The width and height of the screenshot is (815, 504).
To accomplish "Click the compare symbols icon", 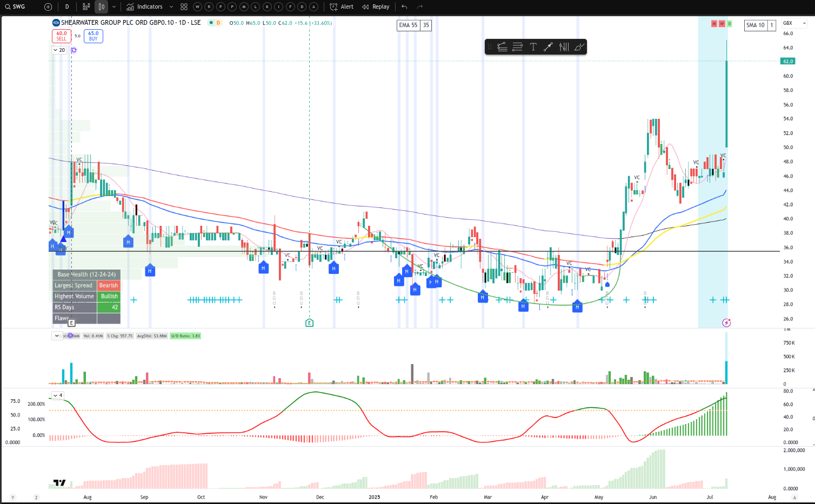I will (x=86, y=6).
